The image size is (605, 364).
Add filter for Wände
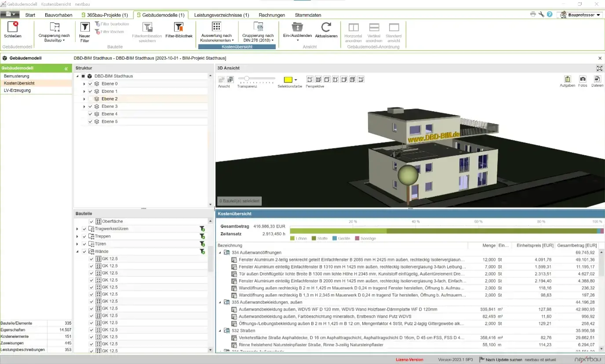[x=202, y=251]
